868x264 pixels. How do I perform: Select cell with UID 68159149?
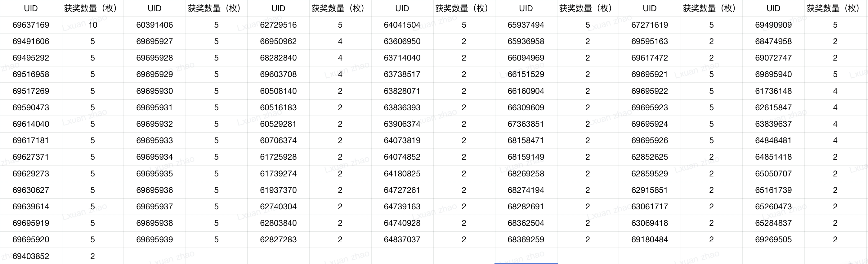pyautogui.click(x=526, y=157)
